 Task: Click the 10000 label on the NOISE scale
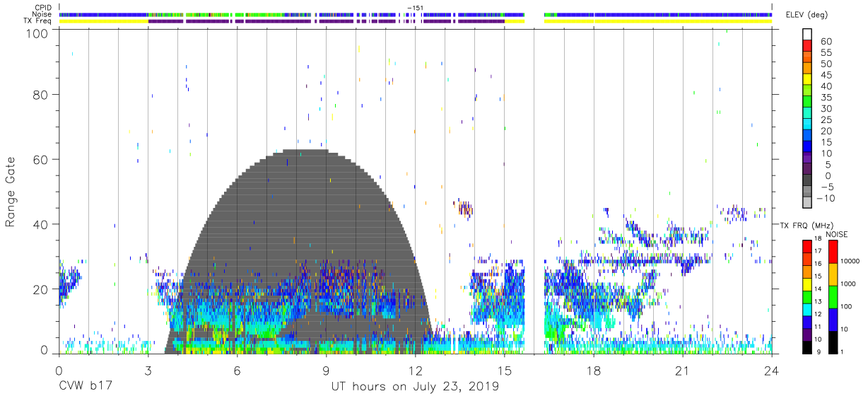tap(850, 262)
